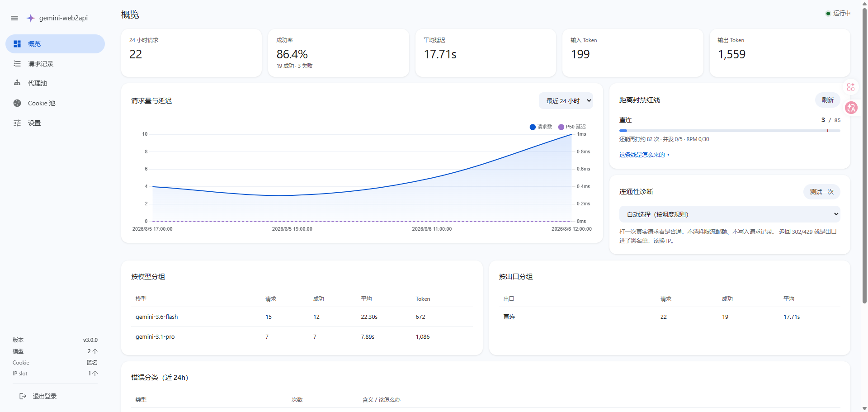Open the hamburger menu icon

click(14, 18)
